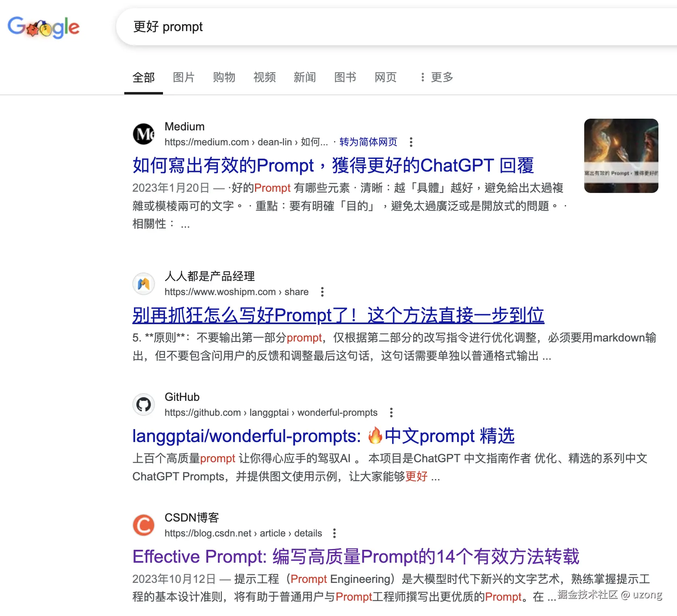The image size is (677, 616).
Task: Open the Medium article thumbnail image
Action: [x=621, y=156]
